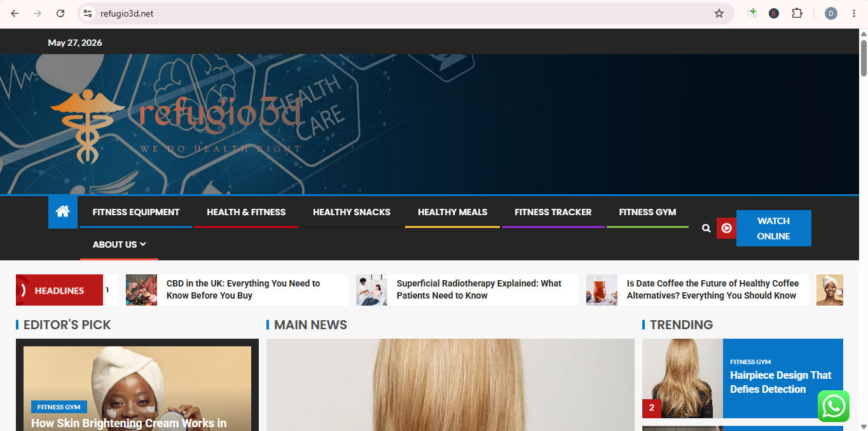Click the Fitness Gym tag on Editor's Pick
The height and width of the screenshot is (431, 868).
pos(59,407)
